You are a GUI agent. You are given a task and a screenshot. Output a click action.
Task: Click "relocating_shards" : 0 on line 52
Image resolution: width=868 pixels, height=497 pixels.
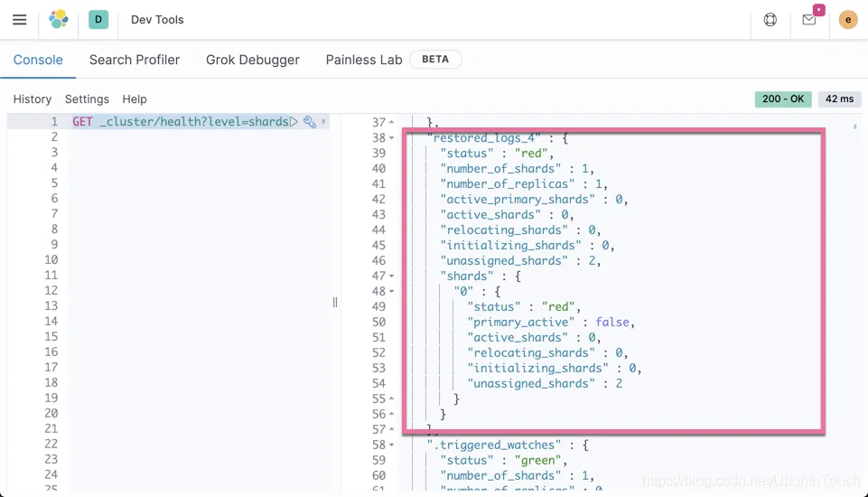pyautogui.click(x=547, y=353)
